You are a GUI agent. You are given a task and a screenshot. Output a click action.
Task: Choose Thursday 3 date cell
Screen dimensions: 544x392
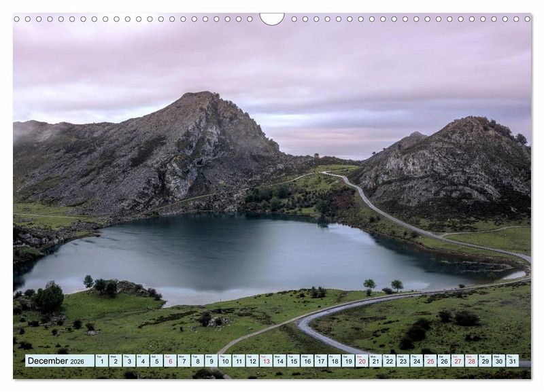(129, 361)
